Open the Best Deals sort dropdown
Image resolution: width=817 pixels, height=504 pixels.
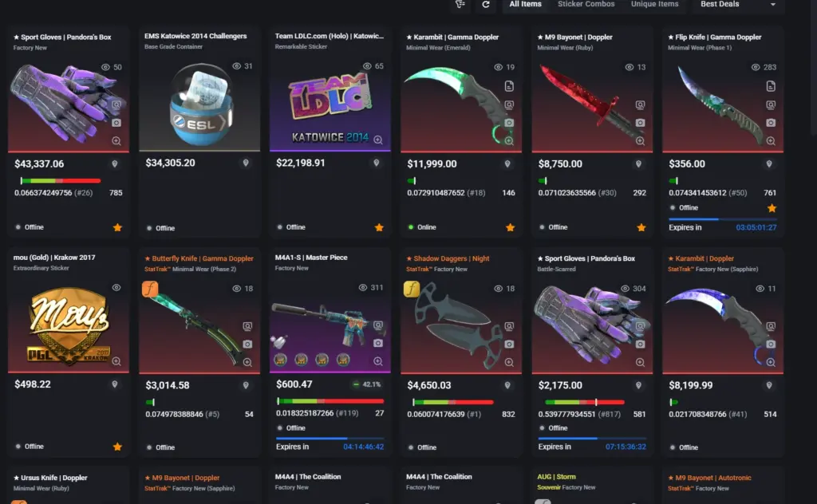[738, 4]
